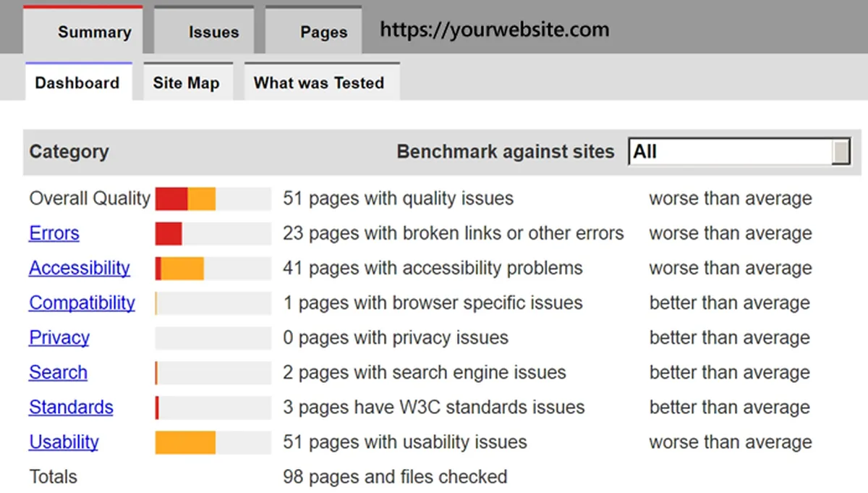Select the Dashboard sub-tab
This screenshot has width=868, height=493.
click(78, 82)
